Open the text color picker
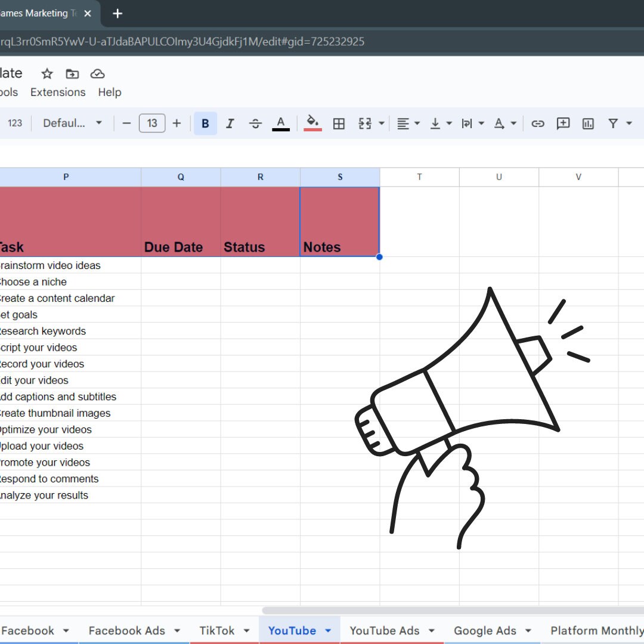This screenshot has height=644, width=644. [281, 123]
